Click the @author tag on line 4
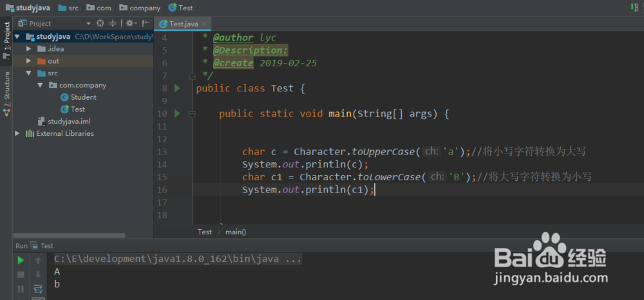Screen dimensions: 644x300 (x=233, y=38)
